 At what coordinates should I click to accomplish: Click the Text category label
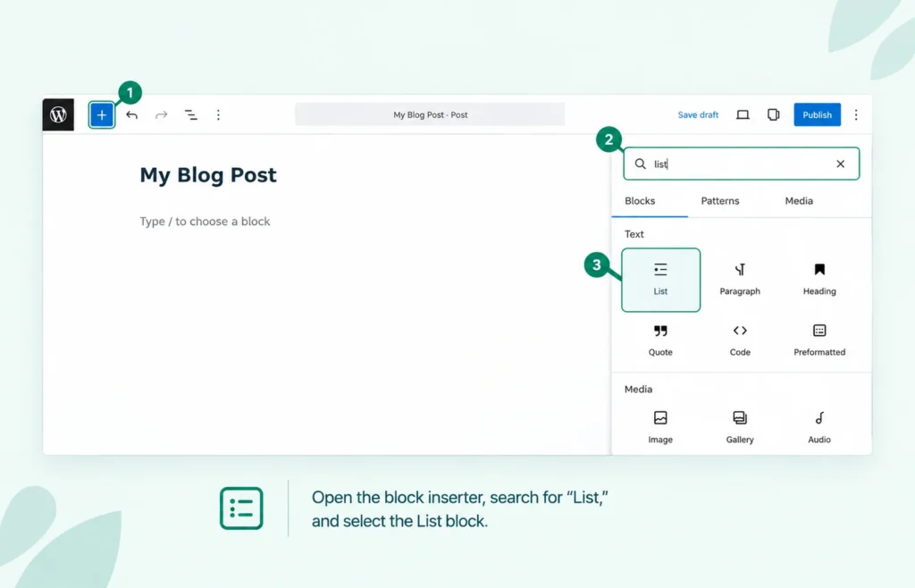[x=634, y=234]
